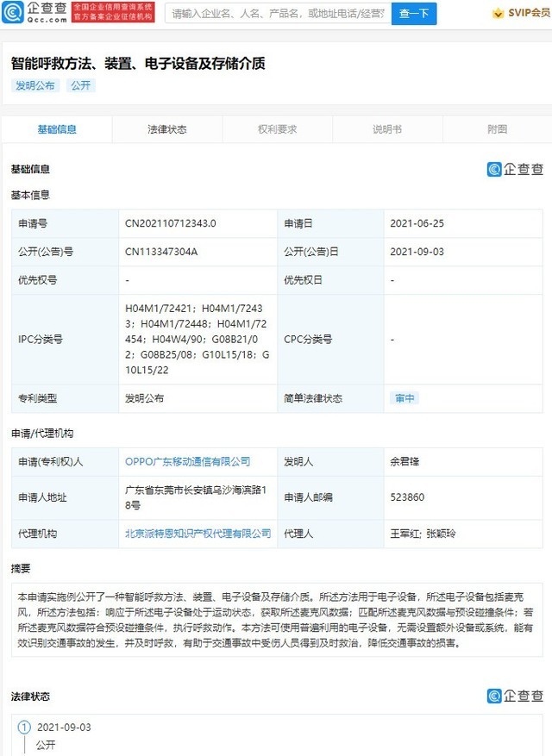Click the 申请号 label cell
This screenshot has width=552, height=756.
(66, 223)
